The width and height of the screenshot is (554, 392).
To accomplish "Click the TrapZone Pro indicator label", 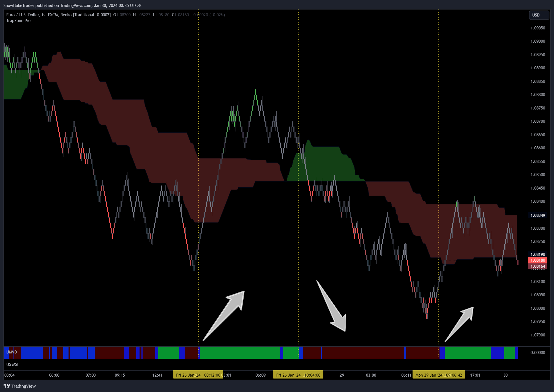I will [x=18, y=21].
